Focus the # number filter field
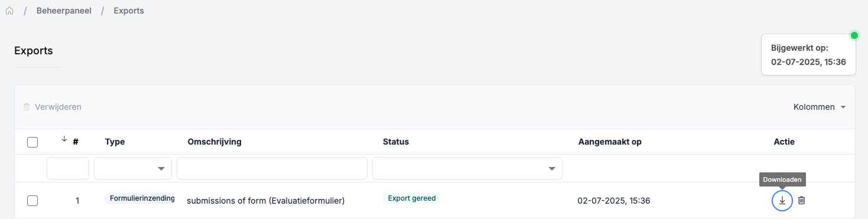The width and height of the screenshot is (868, 219). point(68,168)
